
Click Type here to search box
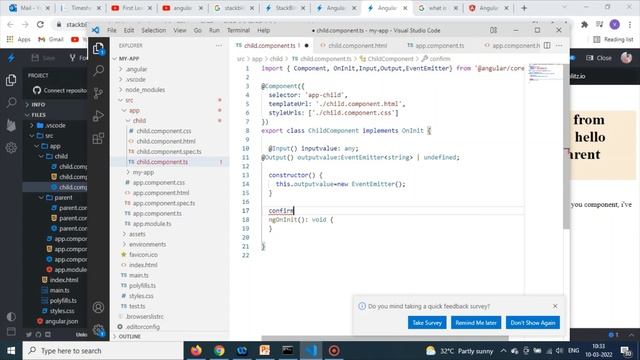[103, 351]
